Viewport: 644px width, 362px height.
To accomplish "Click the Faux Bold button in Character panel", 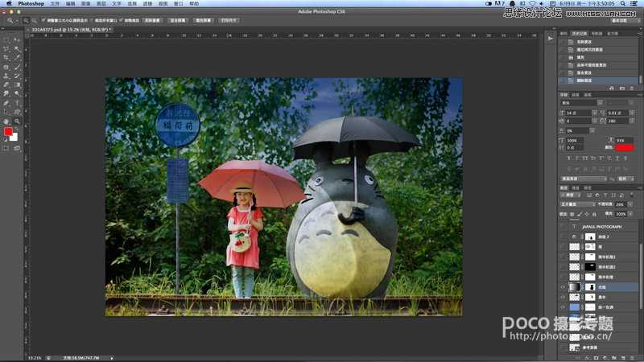I will point(569,158).
